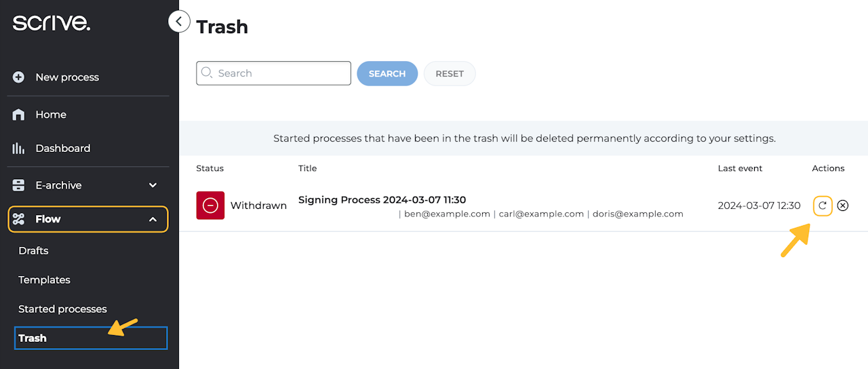The image size is (868, 369).
Task: Click the red Withdrawn status icon
Action: tap(210, 206)
